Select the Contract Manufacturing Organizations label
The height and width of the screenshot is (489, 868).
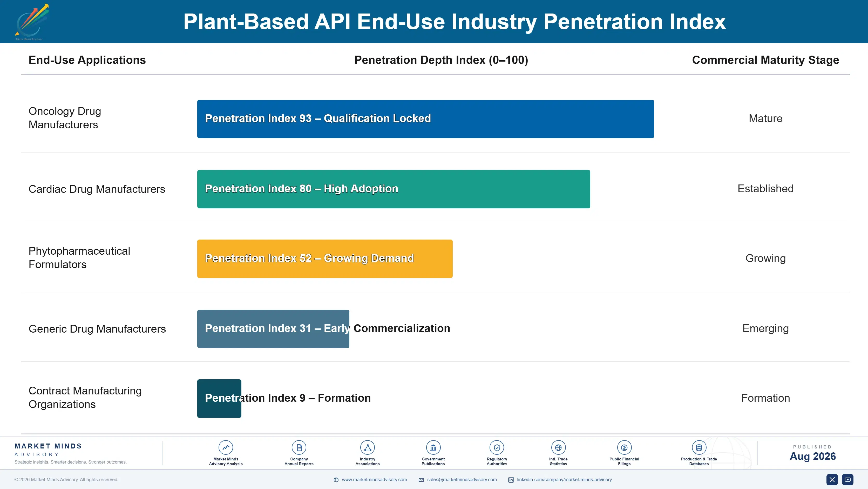click(85, 397)
